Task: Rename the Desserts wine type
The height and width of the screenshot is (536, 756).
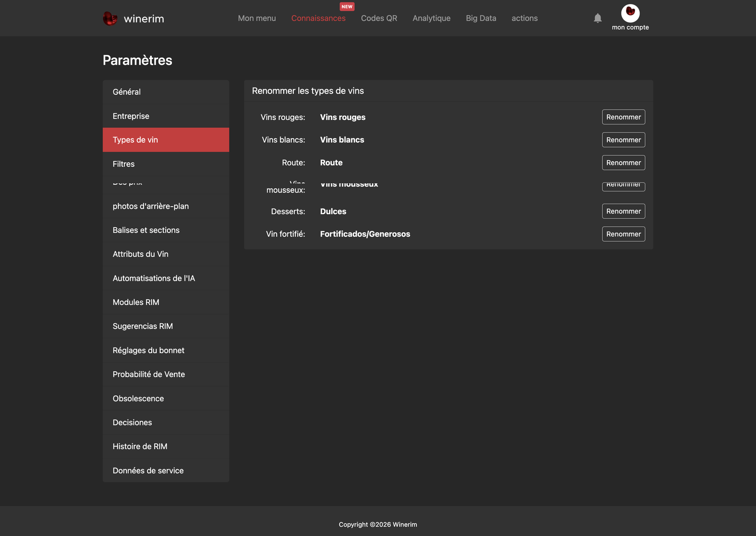Action: click(623, 211)
